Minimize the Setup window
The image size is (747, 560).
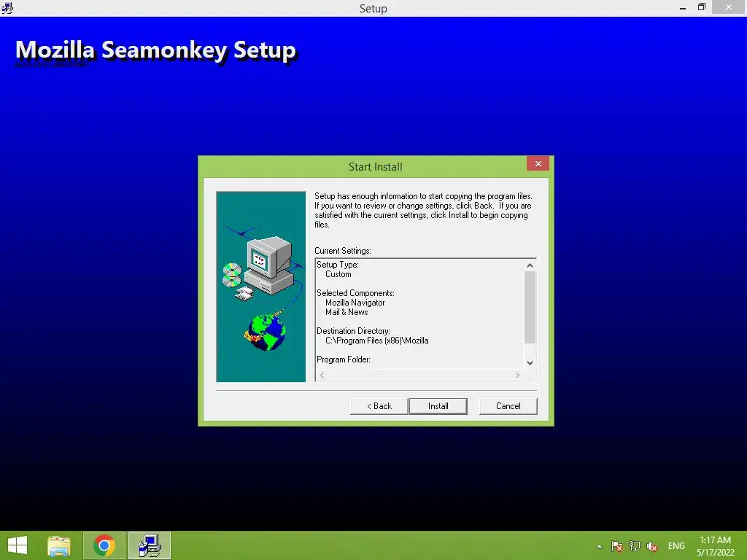pos(683,7)
